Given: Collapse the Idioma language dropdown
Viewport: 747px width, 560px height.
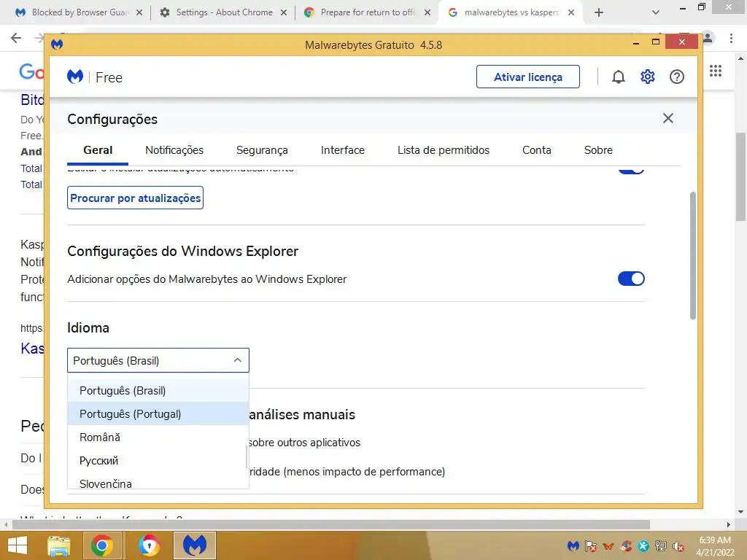Looking at the screenshot, I should tap(158, 360).
